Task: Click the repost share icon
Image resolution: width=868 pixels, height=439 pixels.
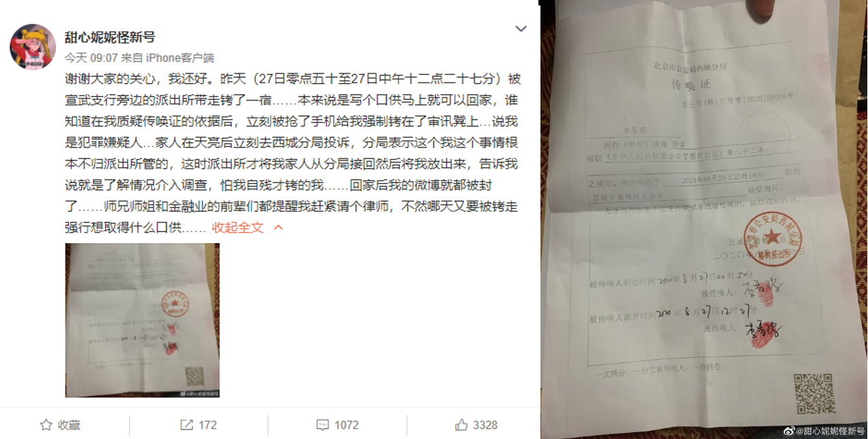Action: pyautogui.click(x=186, y=425)
